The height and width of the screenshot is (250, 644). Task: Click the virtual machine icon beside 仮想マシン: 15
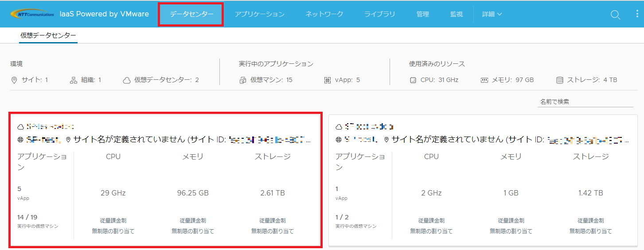pos(243,80)
